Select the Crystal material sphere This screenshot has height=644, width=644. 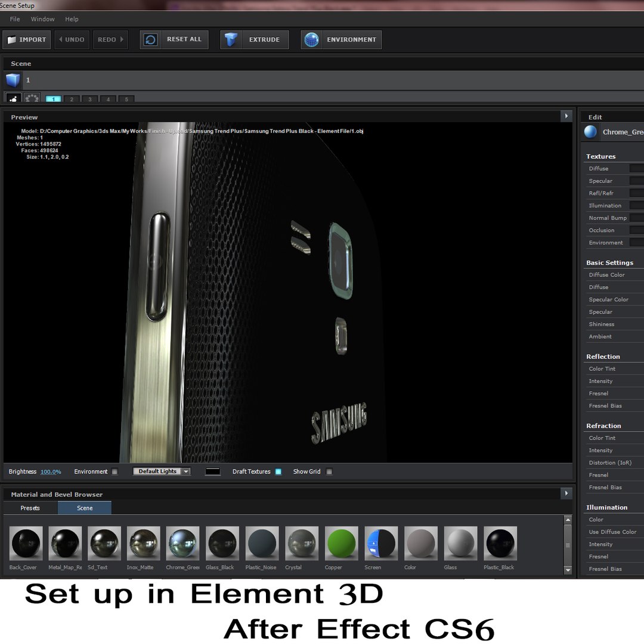pos(302,543)
